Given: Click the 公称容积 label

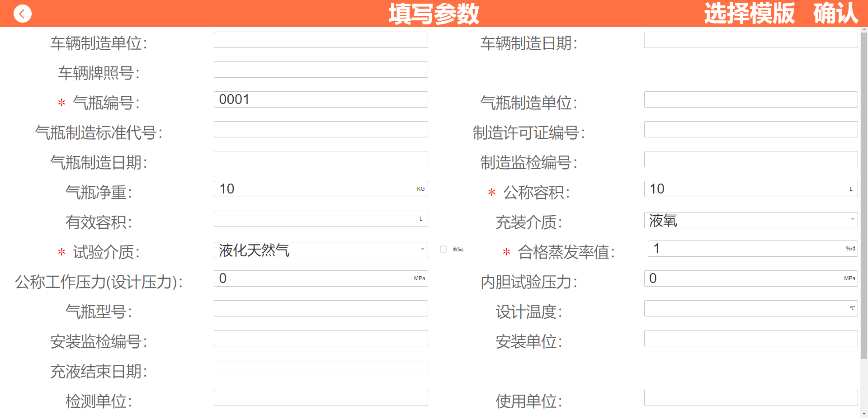Looking at the screenshot, I should coord(536,192).
